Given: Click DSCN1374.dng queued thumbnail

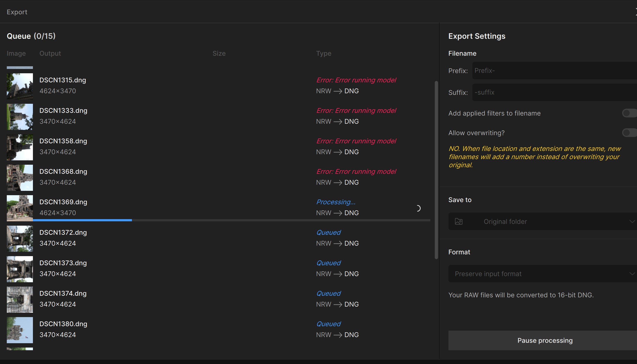Looking at the screenshot, I should [20, 299].
